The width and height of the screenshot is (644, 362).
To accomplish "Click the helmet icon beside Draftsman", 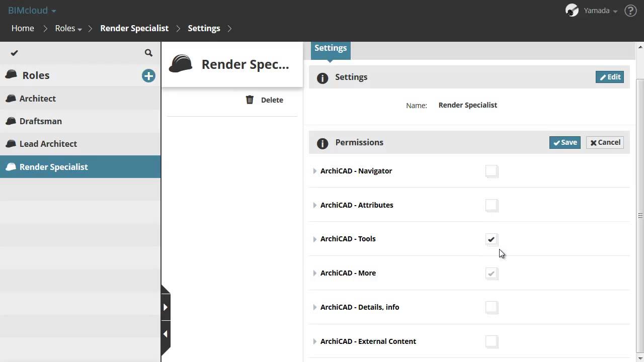I will coord(11,121).
